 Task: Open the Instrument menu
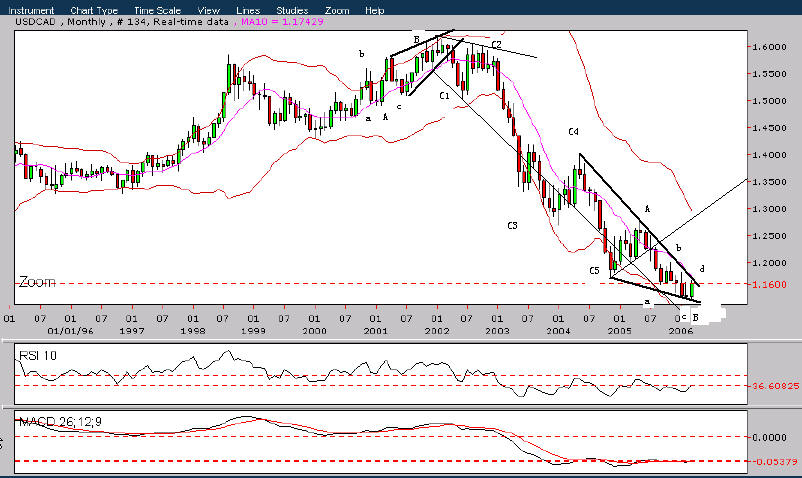point(31,10)
